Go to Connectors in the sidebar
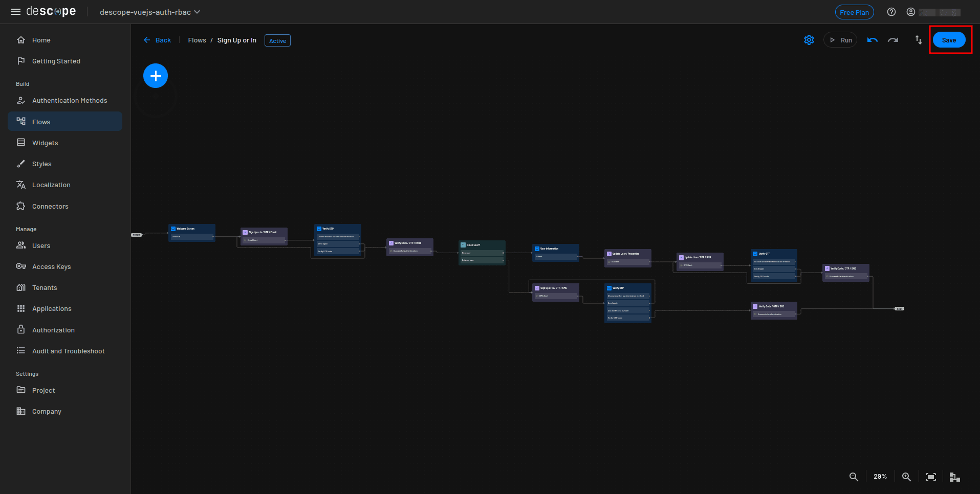 50,207
